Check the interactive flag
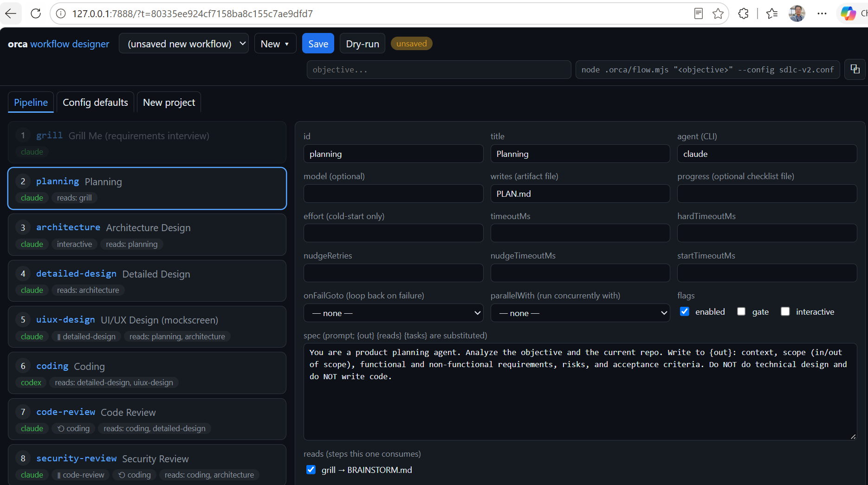The width and height of the screenshot is (868, 485). click(x=785, y=311)
